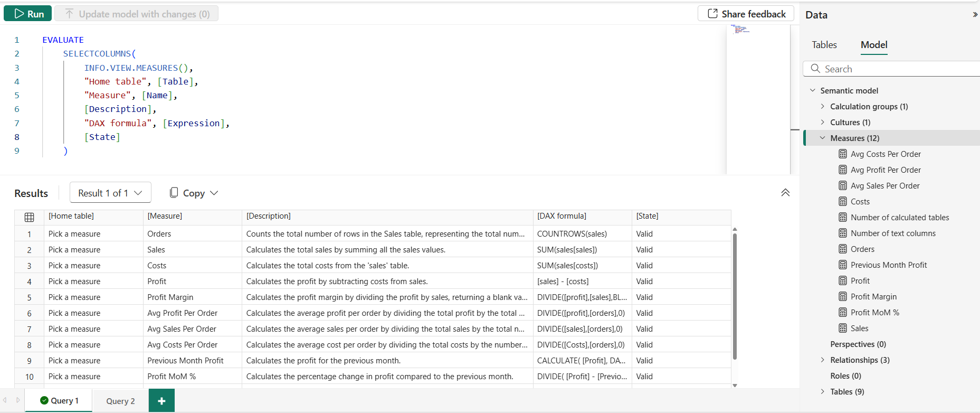Screen dimensions: 980x413
Task: Go to previous query tab with left arrow
Action: [x=5, y=400]
